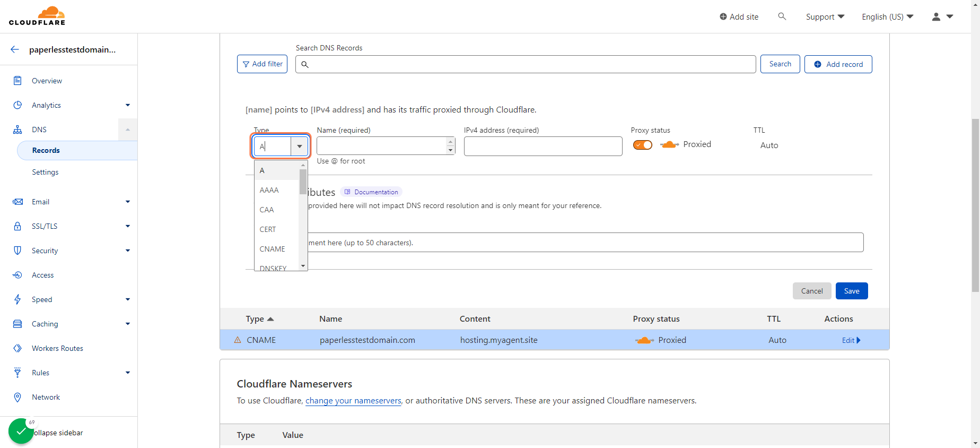Edit the paperlesstestdomain.com CNAME record
The image size is (980, 448).
click(x=851, y=340)
